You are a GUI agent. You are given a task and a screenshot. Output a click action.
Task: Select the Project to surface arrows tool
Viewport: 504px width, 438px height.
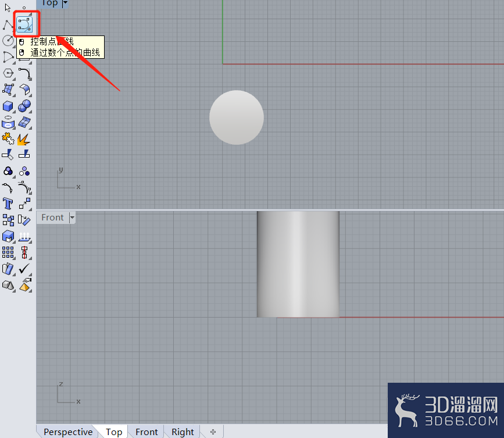(x=24, y=237)
